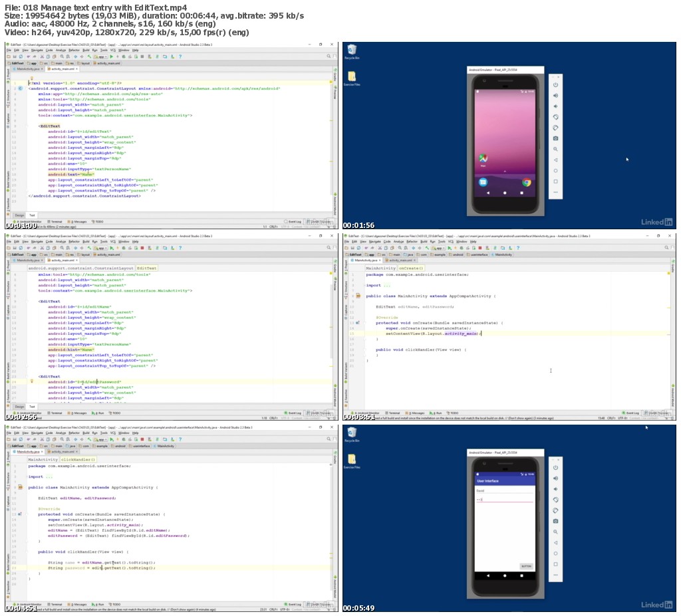Open Event Log in 00:03:51 frame

pyautogui.click(x=631, y=413)
